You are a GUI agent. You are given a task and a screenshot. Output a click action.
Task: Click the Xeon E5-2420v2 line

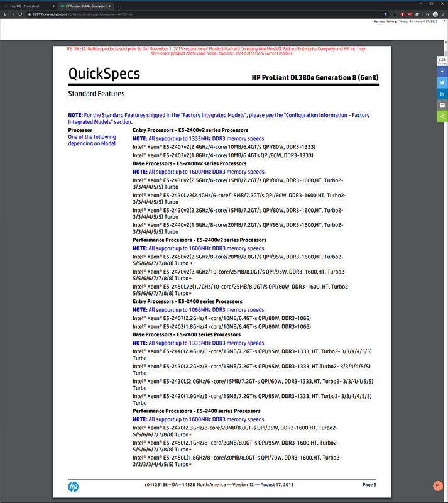coord(238,213)
